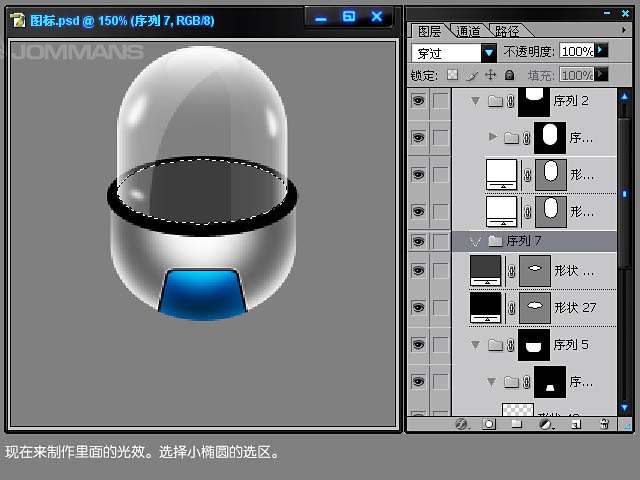
Task: Lock layer position with the move icon
Action: tap(490, 75)
